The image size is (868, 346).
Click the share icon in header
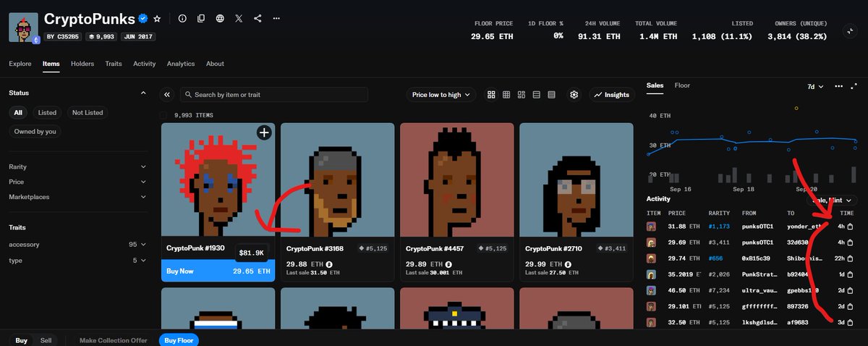pos(258,19)
